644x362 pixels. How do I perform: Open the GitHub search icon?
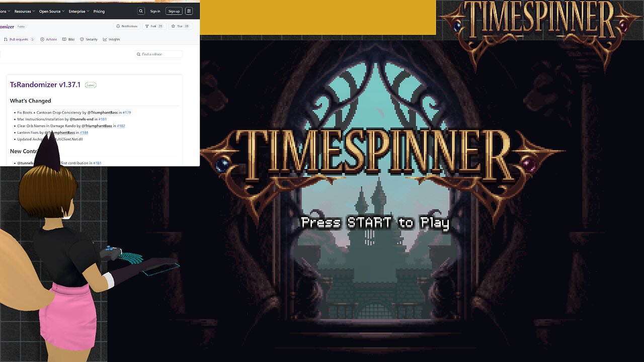tap(141, 11)
